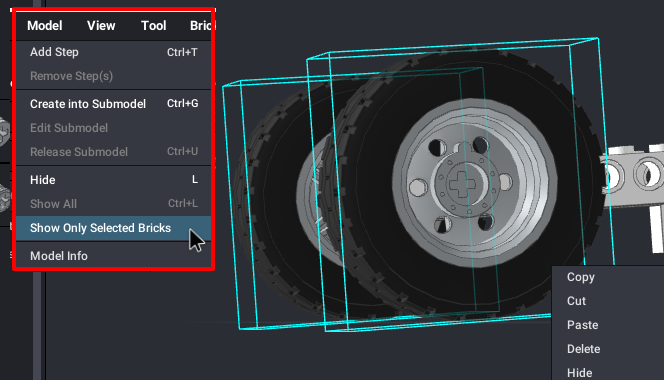Click Hide in the Model menu
The height and width of the screenshot is (380, 664).
(113, 180)
